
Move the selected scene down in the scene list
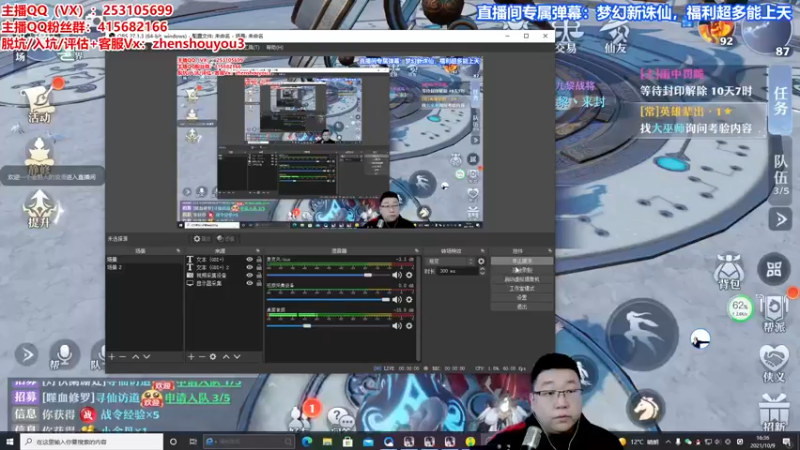pos(147,357)
